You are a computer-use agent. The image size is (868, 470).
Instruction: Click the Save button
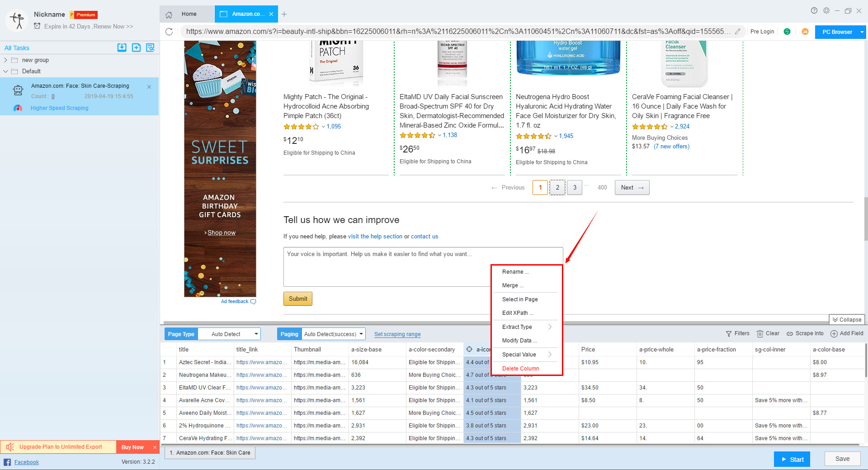(842, 459)
